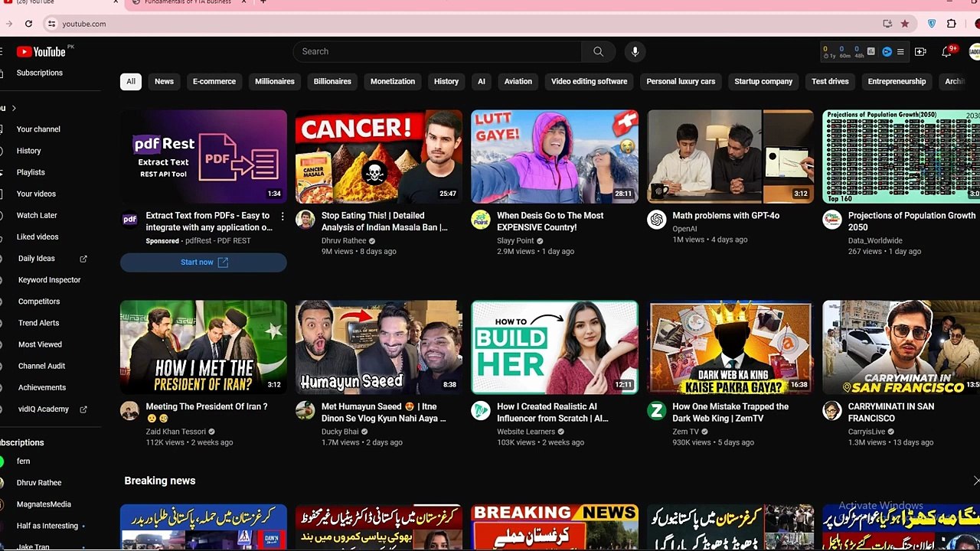Click the Start now sponsored button
This screenshot has height=551, width=980.
point(204,262)
